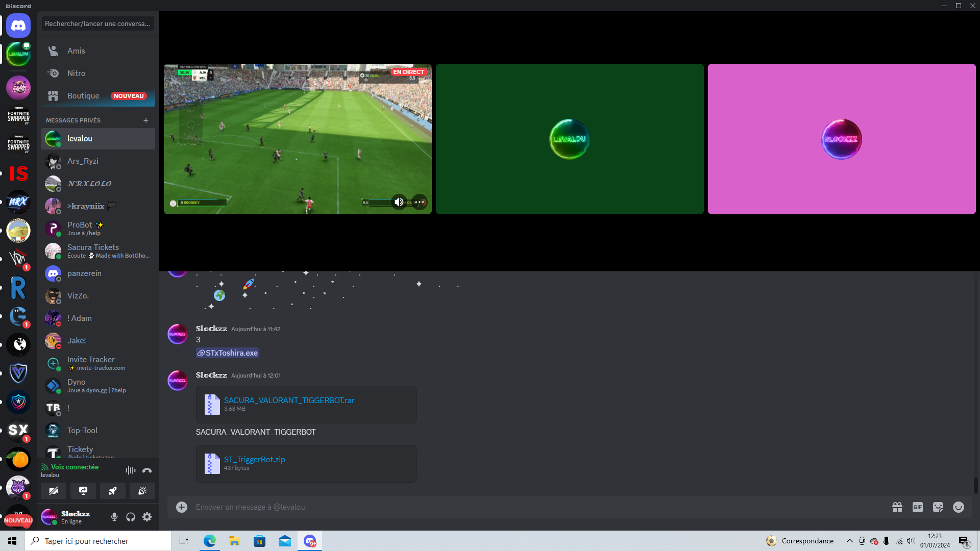Toggle microphone mute in user panel
The width and height of the screenshot is (980, 551).
coord(114,517)
